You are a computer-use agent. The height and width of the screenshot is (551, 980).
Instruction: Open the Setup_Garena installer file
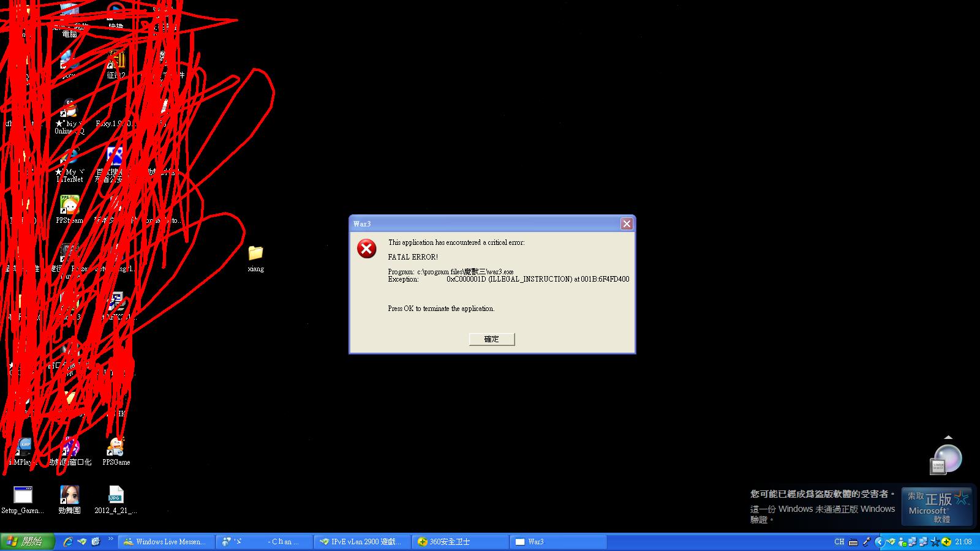coord(23,500)
